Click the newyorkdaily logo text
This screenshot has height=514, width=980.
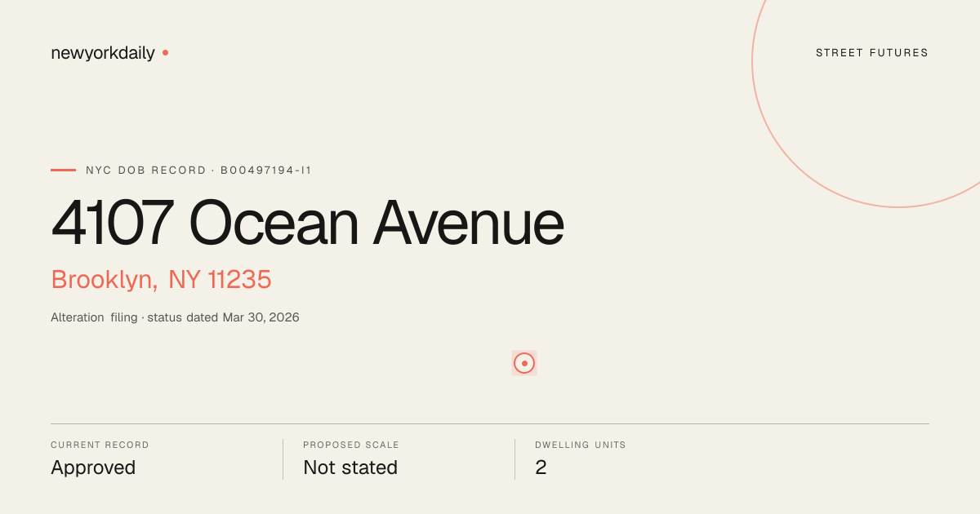(x=103, y=53)
